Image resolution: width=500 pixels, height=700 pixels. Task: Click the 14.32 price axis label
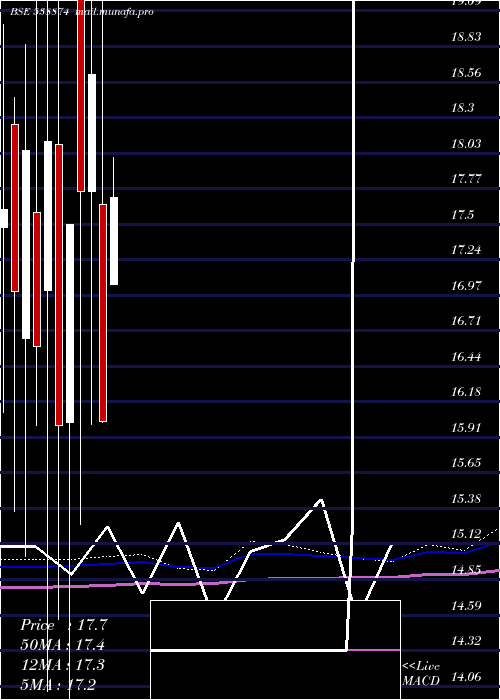(466, 642)
